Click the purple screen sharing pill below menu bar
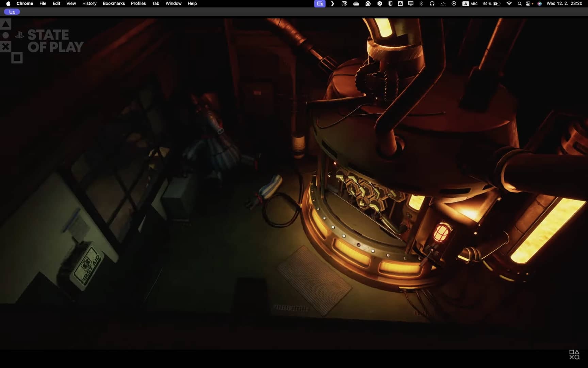 click(x=12, y=12)
